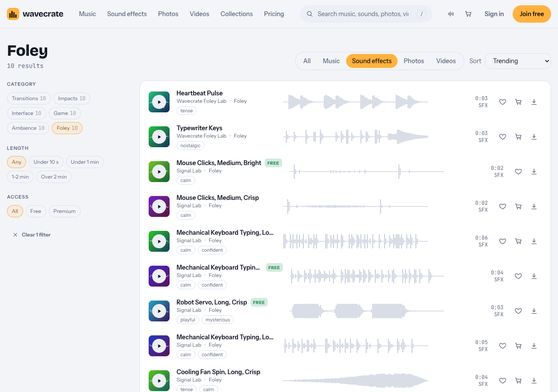This screenshot has width=558, height=392.
Task: Open the Heartbeat Pulse title link
Action: click(200, 93)
